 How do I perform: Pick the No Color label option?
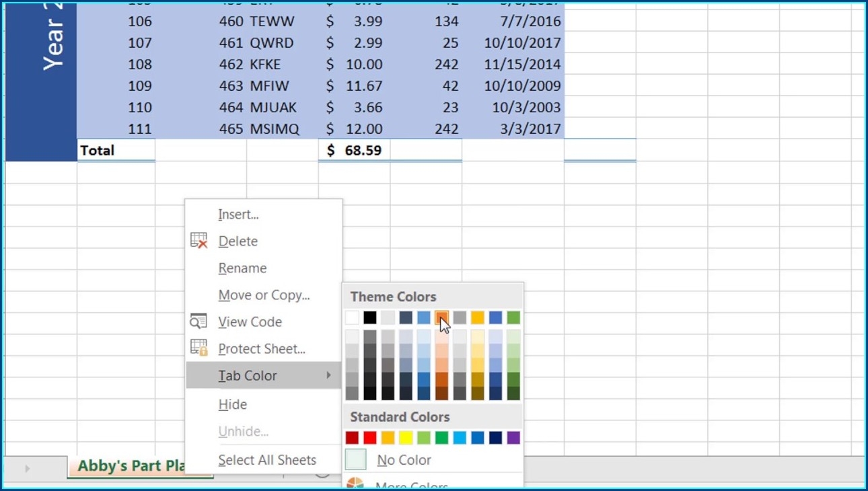point(404,460)
